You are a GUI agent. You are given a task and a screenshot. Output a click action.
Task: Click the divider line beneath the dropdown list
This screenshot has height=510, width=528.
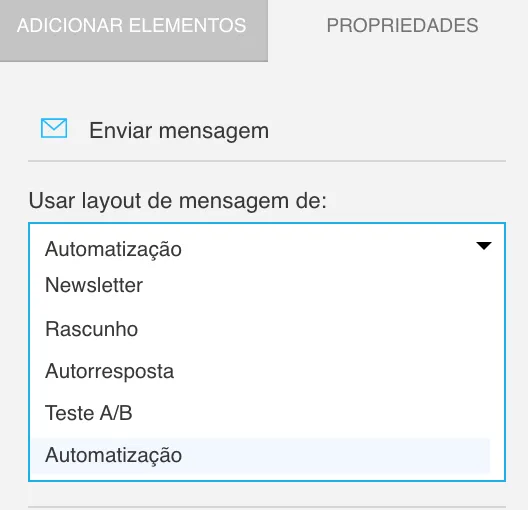click(267, 506)
